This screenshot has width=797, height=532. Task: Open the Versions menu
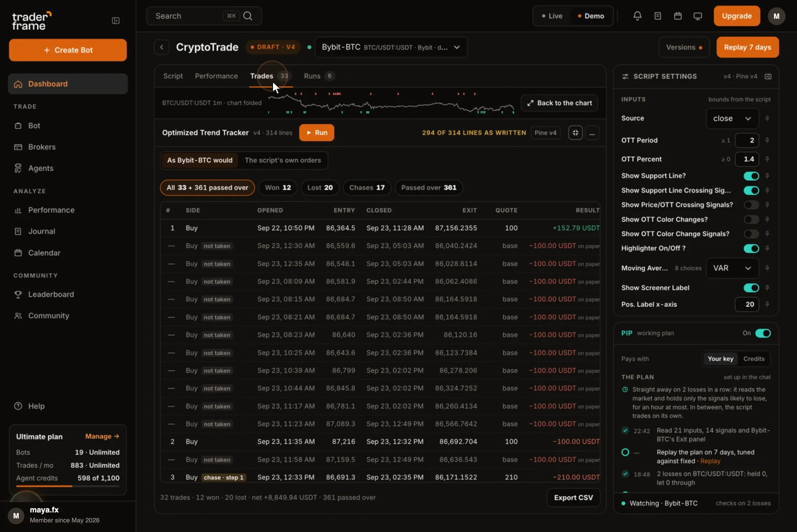click(684, 47)
